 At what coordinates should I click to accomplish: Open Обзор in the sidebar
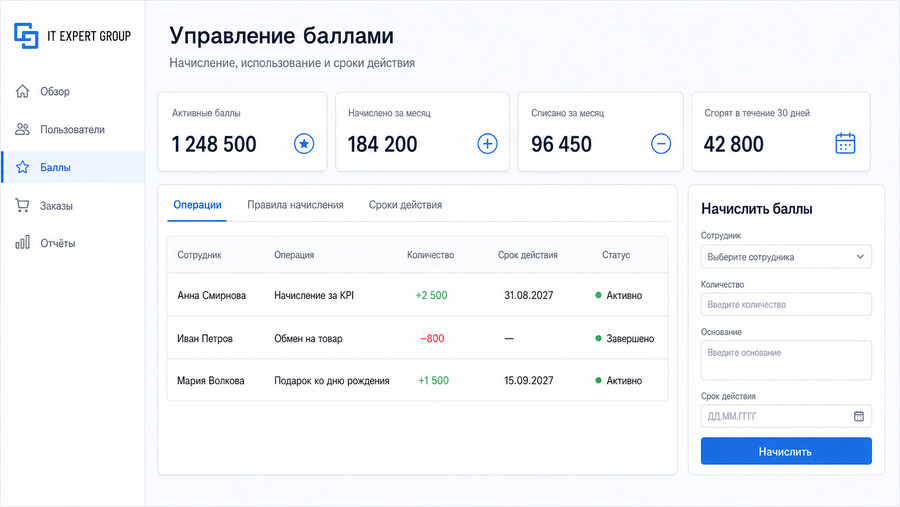73,91
